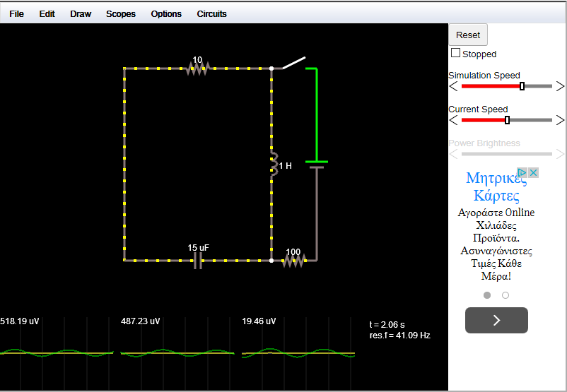Open the File menu
This screenshot has height=392, width=567.
coord(16,13)
